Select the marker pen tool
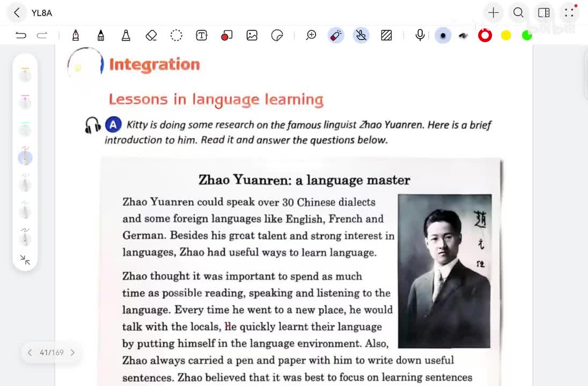 point(100,35)
